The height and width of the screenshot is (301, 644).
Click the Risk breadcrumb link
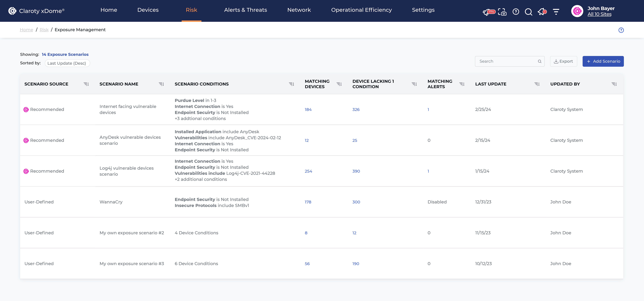click(x=44, y=30)
